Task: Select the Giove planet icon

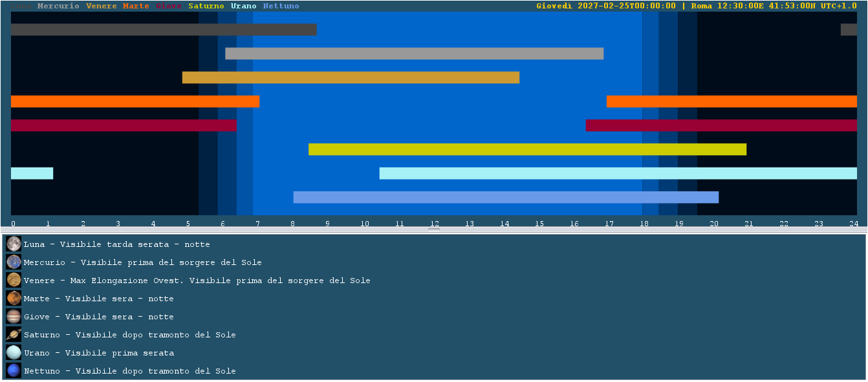Action: (x=14, y=316)
